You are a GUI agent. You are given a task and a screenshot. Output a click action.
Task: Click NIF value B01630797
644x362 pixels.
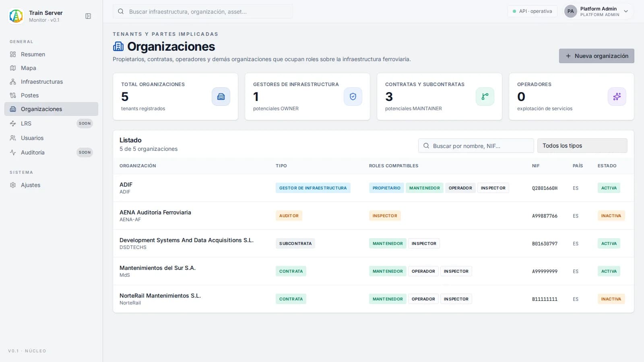[545, 244]
